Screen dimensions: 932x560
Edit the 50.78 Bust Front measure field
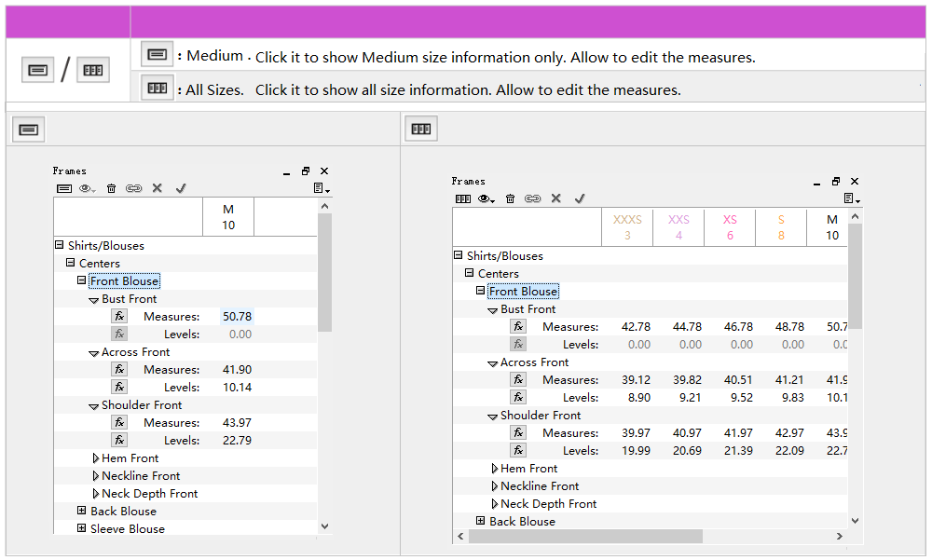(x=237, y=317)
